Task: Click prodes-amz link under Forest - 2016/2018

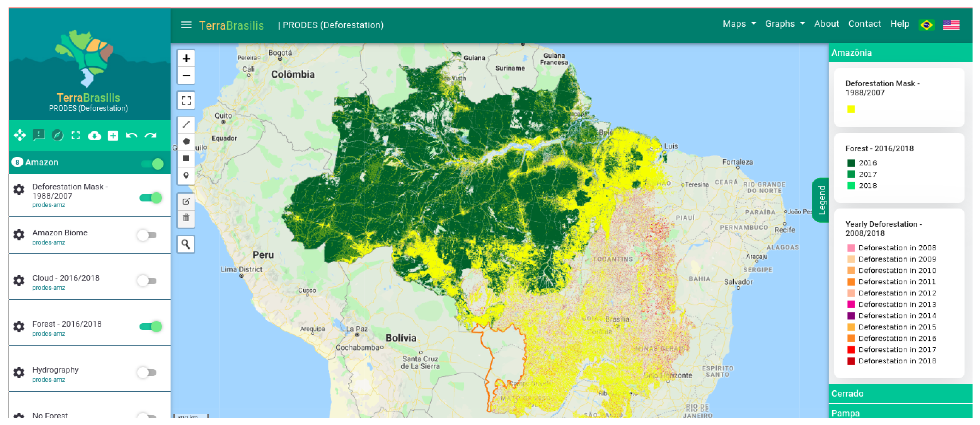Action: click(49, 334)
